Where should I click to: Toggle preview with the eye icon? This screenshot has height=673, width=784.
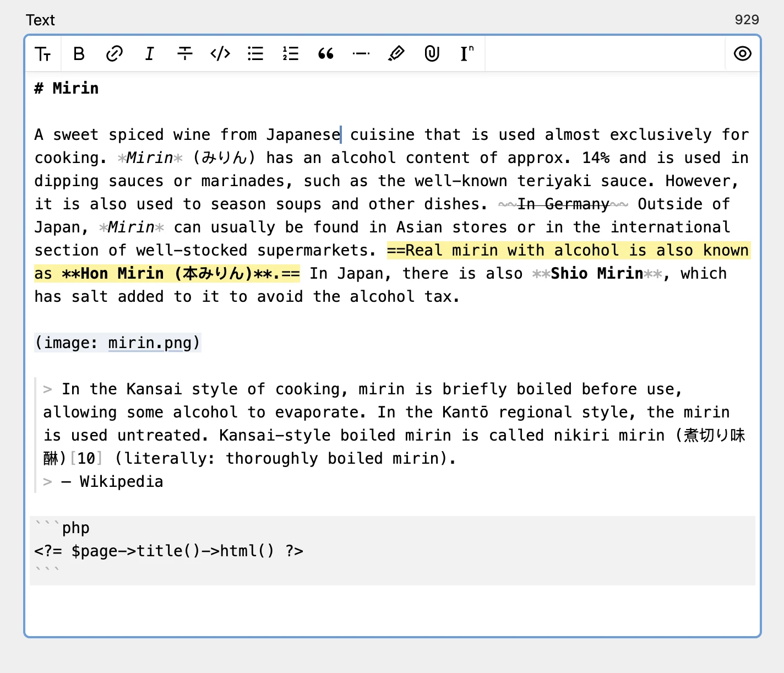click(743, 54)
